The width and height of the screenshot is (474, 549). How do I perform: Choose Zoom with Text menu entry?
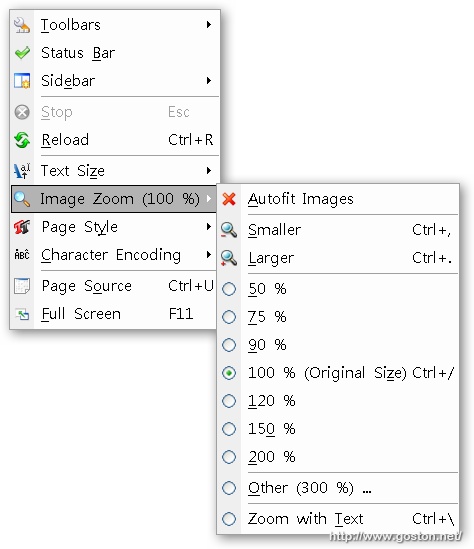tap(338, 519)
